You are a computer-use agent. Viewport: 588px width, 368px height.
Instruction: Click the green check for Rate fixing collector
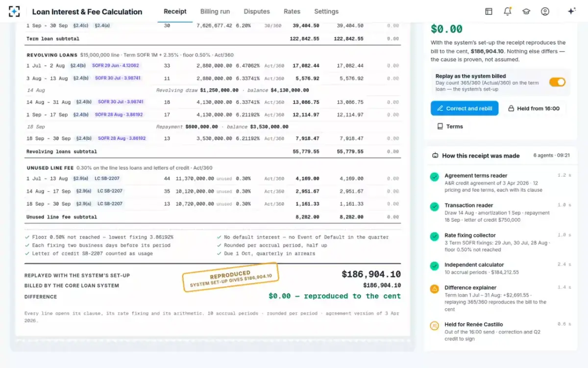tap(434, 237)
